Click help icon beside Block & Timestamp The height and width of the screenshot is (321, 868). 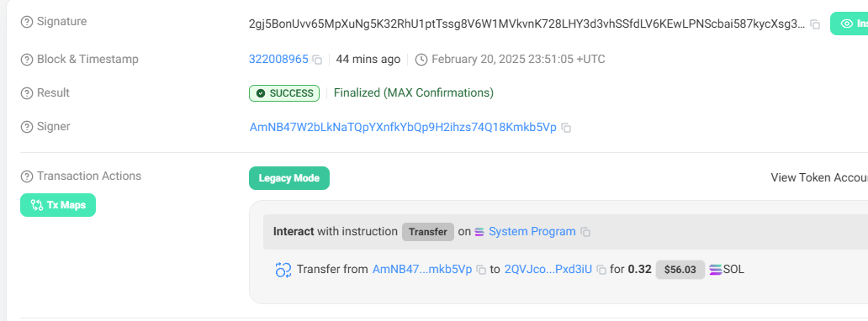coord(27,60)
